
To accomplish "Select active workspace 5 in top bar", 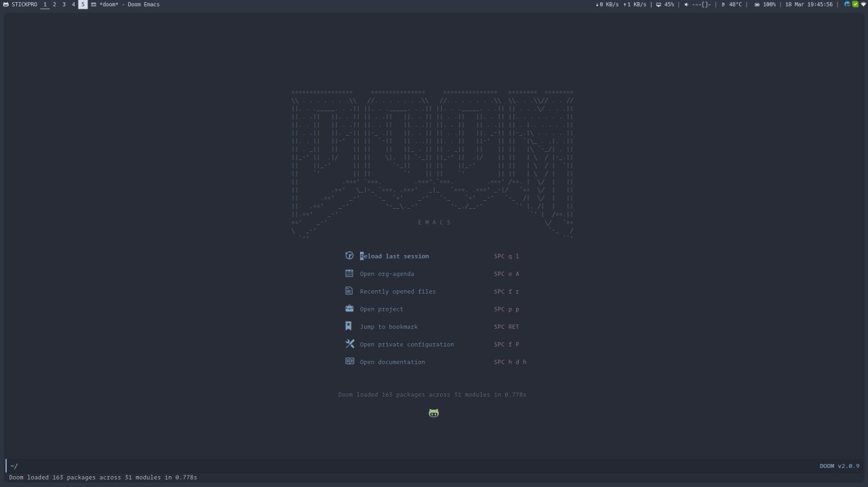I will (83, 4).
